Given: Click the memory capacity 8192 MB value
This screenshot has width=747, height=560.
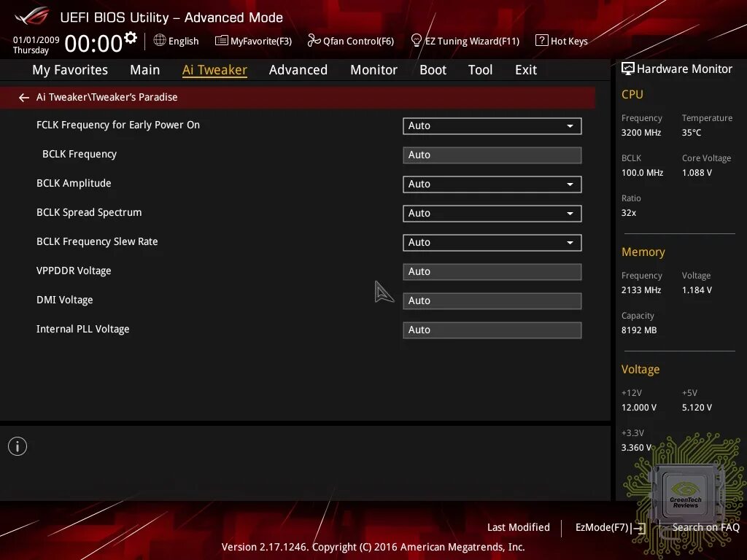Looking at the screenshot, I should tap(639, 330).
